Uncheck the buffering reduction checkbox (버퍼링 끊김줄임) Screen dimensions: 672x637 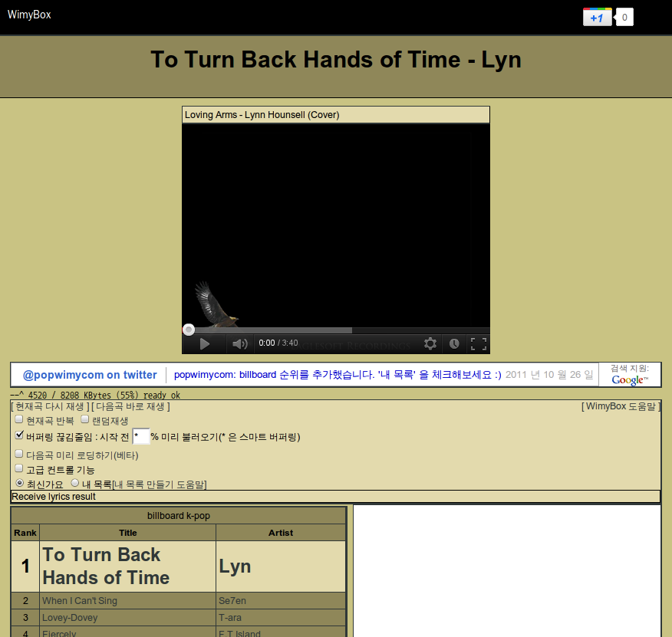pos(19,435)
